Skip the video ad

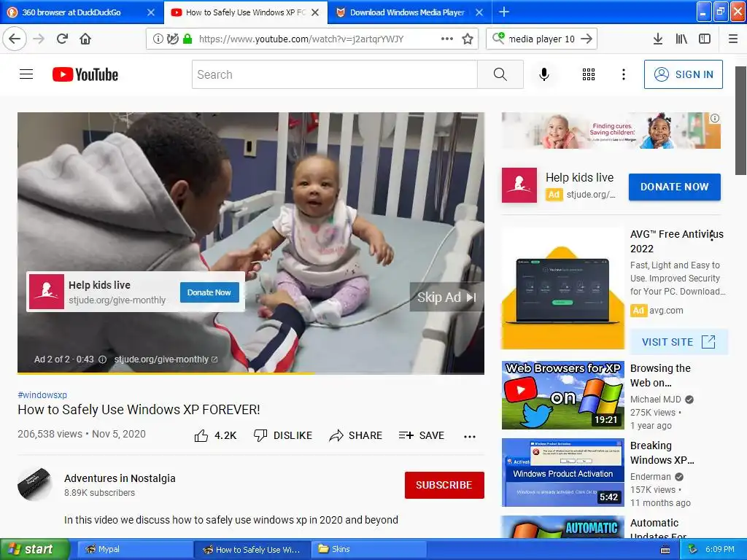point(446,297)
